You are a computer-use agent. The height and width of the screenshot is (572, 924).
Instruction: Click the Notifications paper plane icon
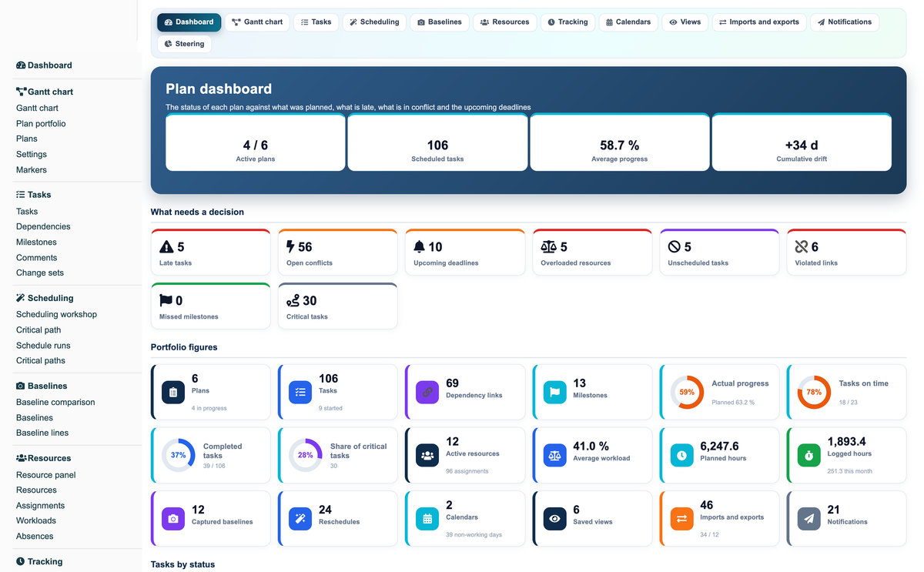tap(809, 519)
